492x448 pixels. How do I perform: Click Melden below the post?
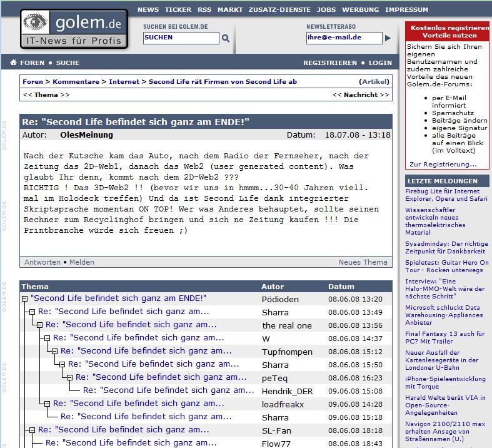click(81, 262)
